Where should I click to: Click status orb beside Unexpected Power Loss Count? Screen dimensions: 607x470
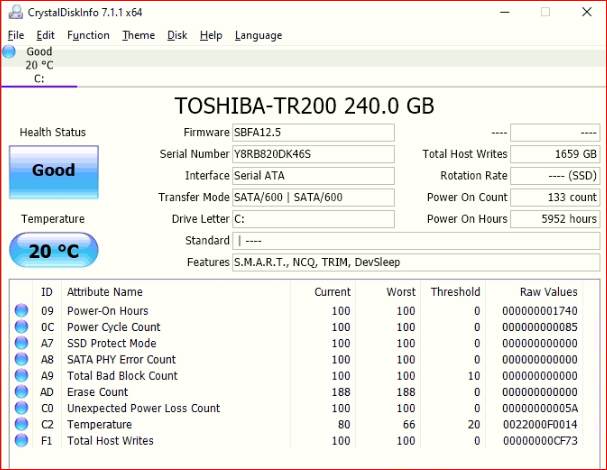coord(21,408)
